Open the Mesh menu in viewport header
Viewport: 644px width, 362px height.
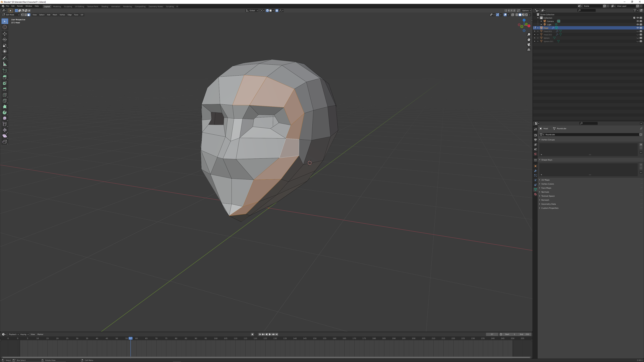[x=55, y=15]
